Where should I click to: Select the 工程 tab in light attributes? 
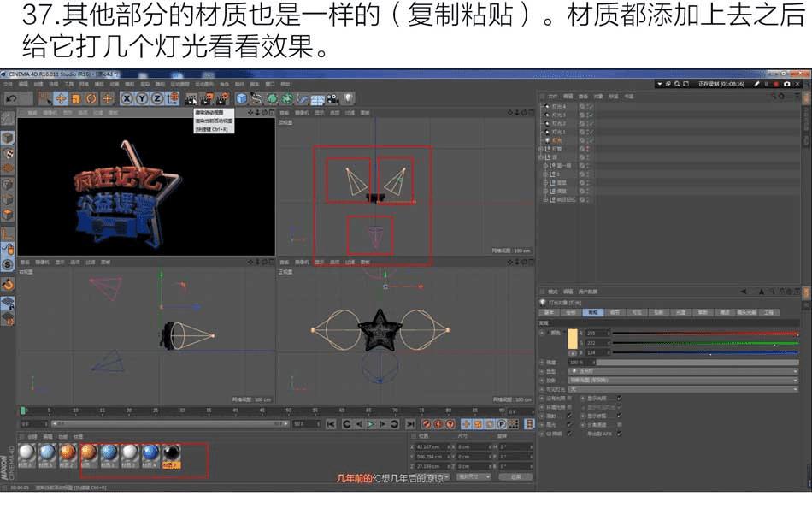pyautogui.click(x=769, y=312)
